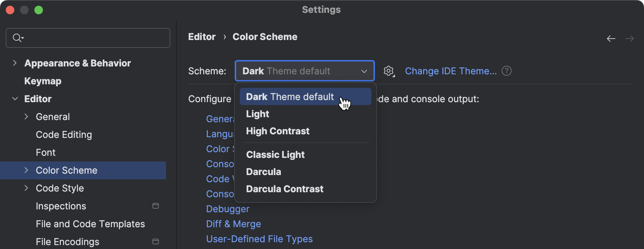Open the scheme settings gear icon
This screenshot has height=249, width=644.
(389, 71)
